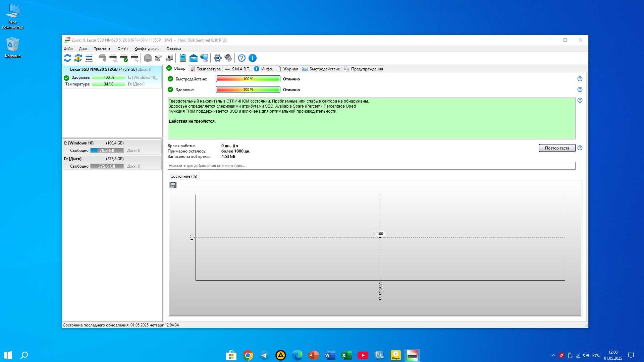Switch to the Журнал tab

point(287,69)
